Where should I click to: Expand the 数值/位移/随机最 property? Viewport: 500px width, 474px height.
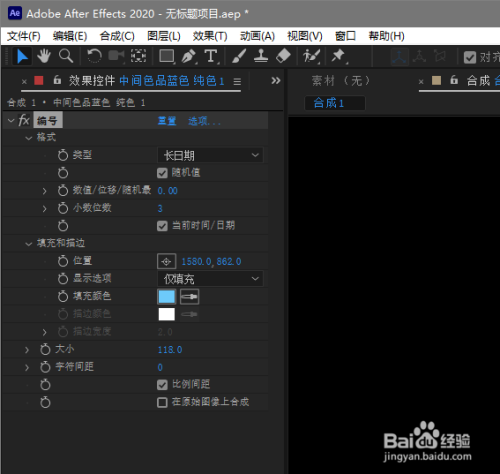tap(44, 191)
